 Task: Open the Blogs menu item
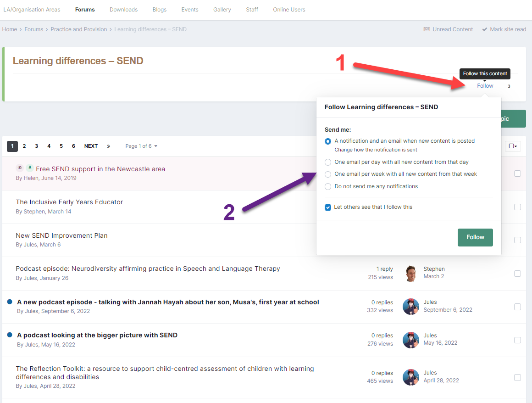[160, 10]
